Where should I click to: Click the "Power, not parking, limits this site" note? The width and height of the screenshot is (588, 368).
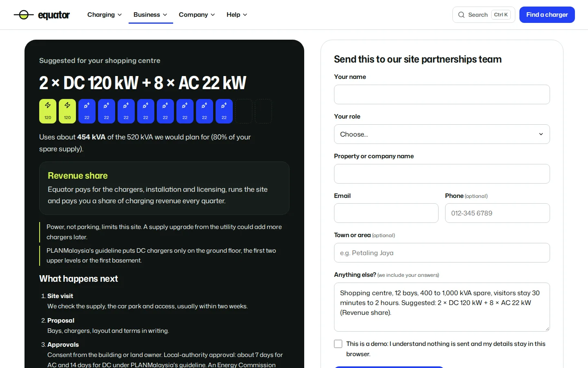164,232
